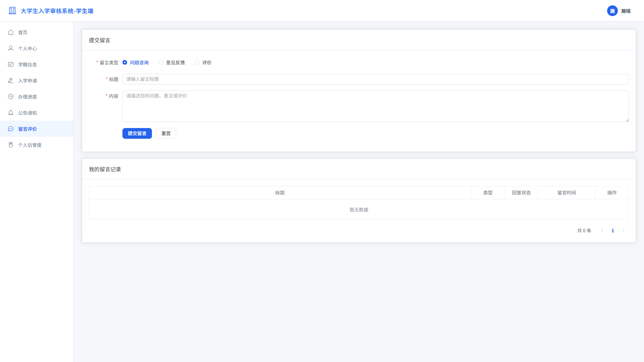Viewport: 644px width, 362px height.
Task: Open the clock icon for 办理进度
Action: click(x=11, y=97)
